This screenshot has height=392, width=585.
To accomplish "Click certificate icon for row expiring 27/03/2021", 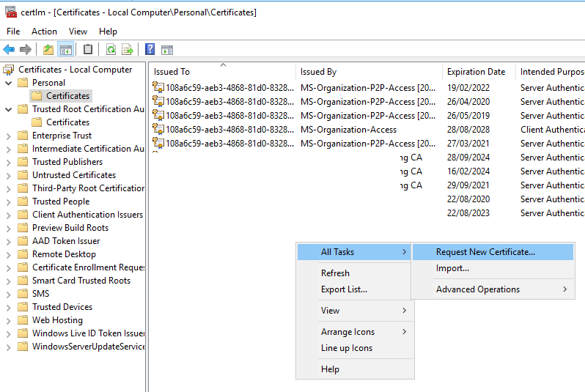I will (158, 143).
